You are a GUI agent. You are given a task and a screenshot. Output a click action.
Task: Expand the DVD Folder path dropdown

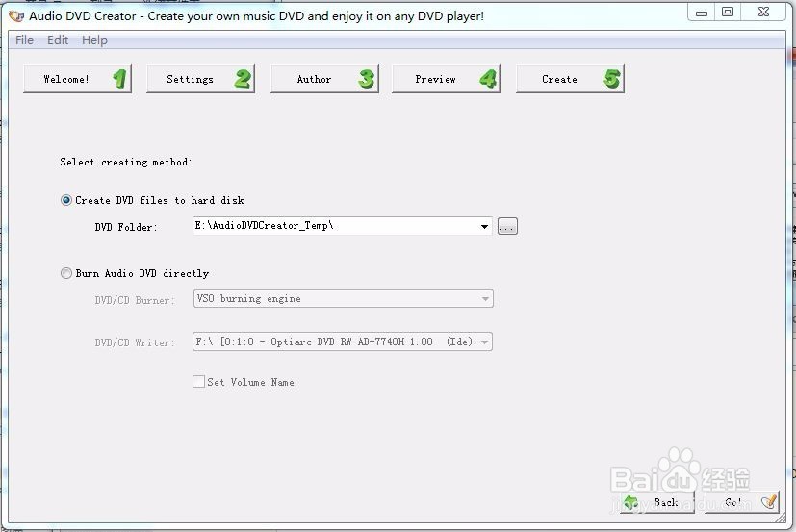click(484, 226)
